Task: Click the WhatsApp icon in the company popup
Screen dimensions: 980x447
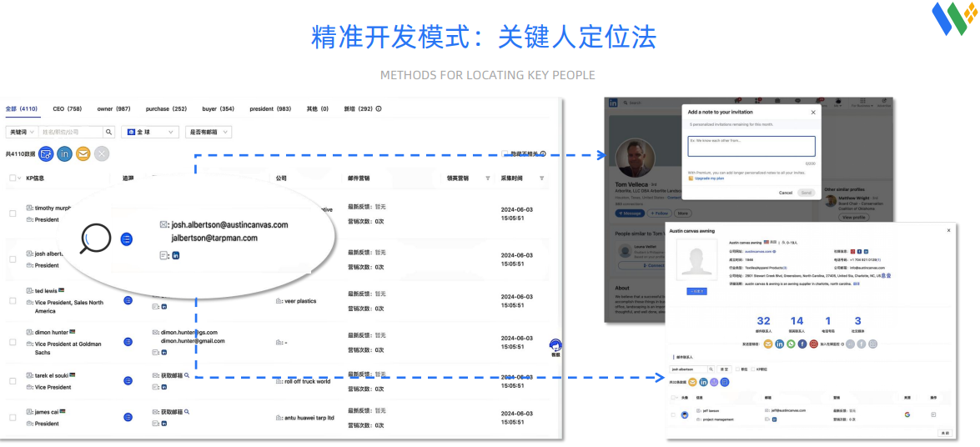Action: point(791,344)
